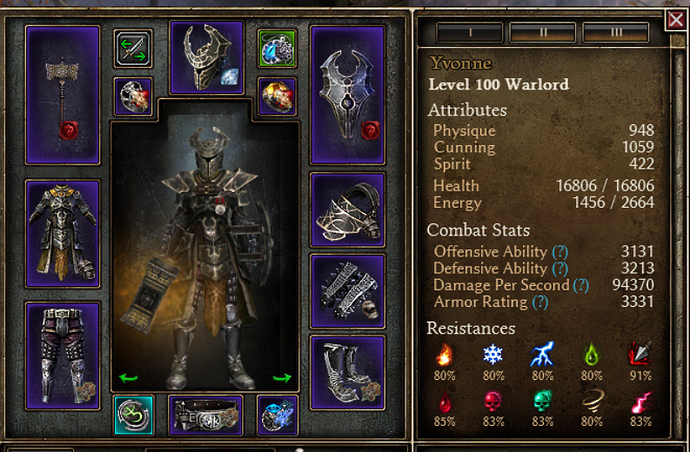Rotate character right with green arrow
Image resolution: width=690 pixels, height=452 pixels.
click(282, 378)
